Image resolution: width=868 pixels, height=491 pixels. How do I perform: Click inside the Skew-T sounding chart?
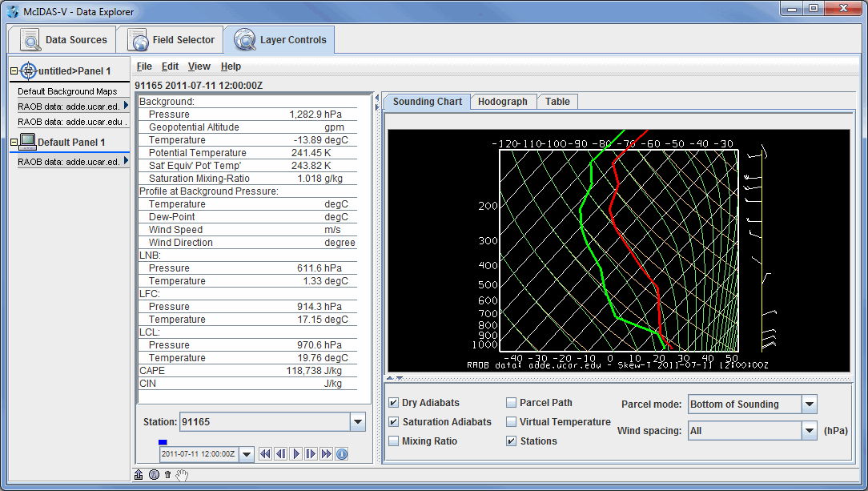[x=618, y=251]
